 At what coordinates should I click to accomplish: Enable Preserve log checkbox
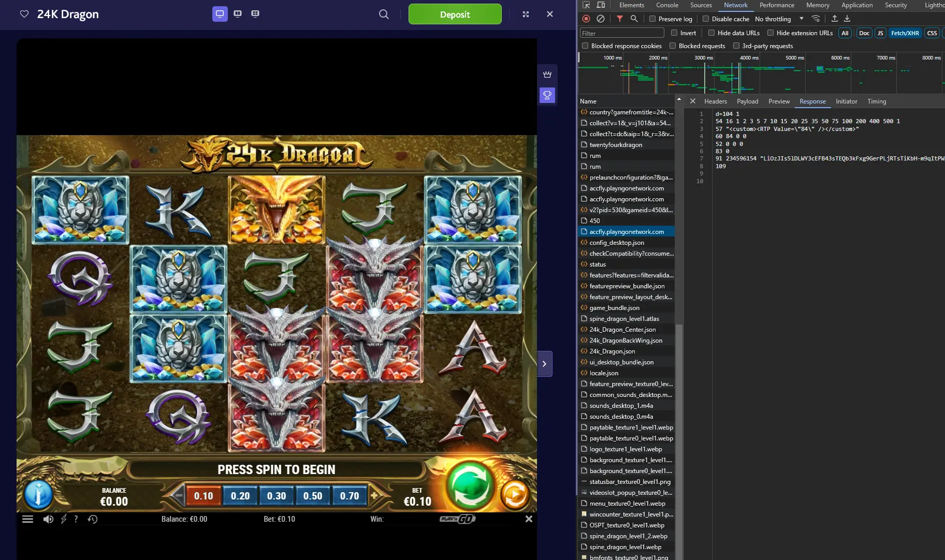[x=652, y=19]
